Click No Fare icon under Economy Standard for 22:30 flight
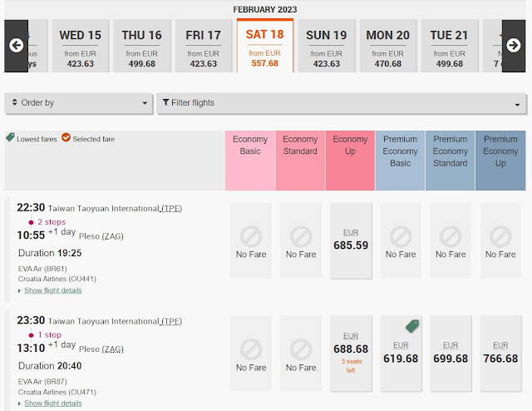 point(301,236)
